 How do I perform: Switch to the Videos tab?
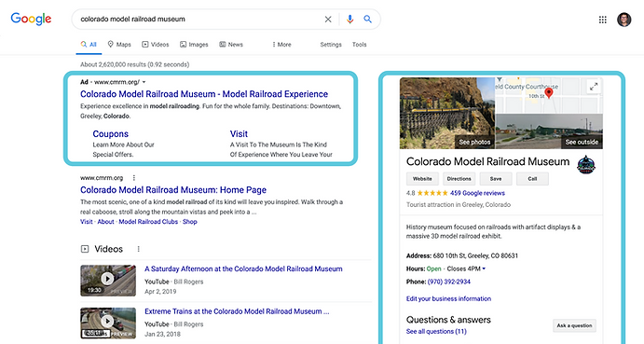point(156,45)
